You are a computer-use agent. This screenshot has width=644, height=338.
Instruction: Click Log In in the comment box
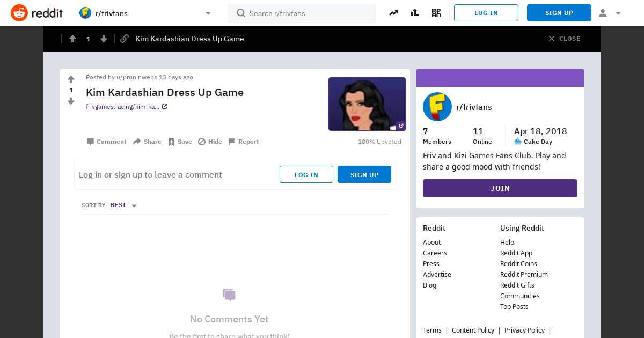point(306,174)
